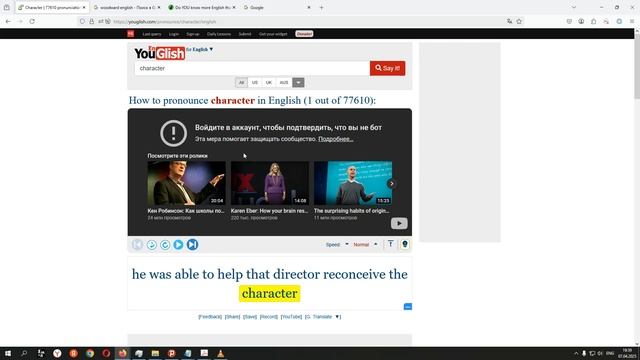The width and height of the screenshot is (640, 360).
Task: Open the Submit menu item
Action: point(245,34)
